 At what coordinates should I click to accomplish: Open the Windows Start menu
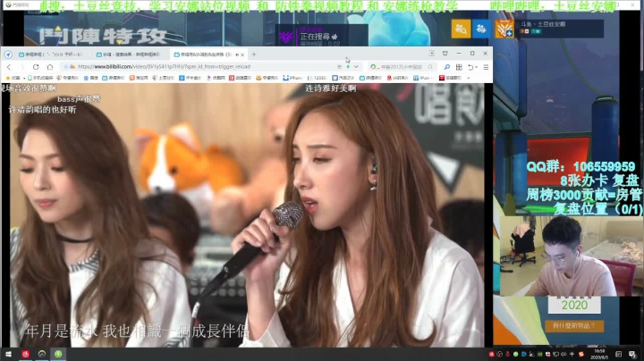(8, 354)
